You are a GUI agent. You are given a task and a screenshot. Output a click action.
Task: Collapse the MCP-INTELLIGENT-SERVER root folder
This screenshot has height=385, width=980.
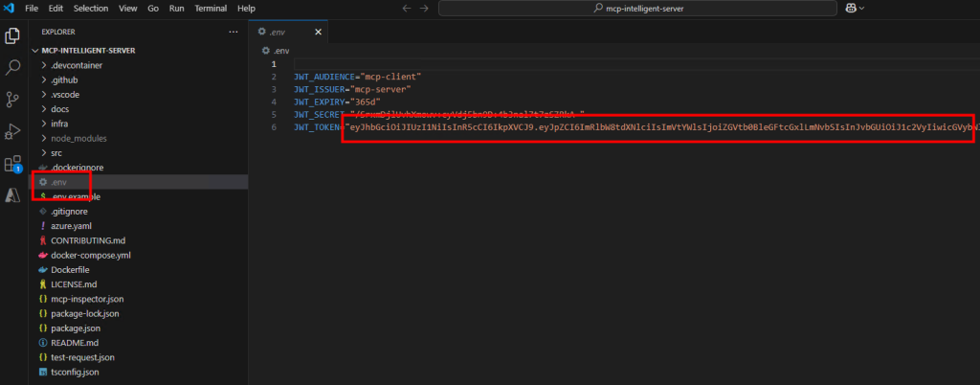35,51
